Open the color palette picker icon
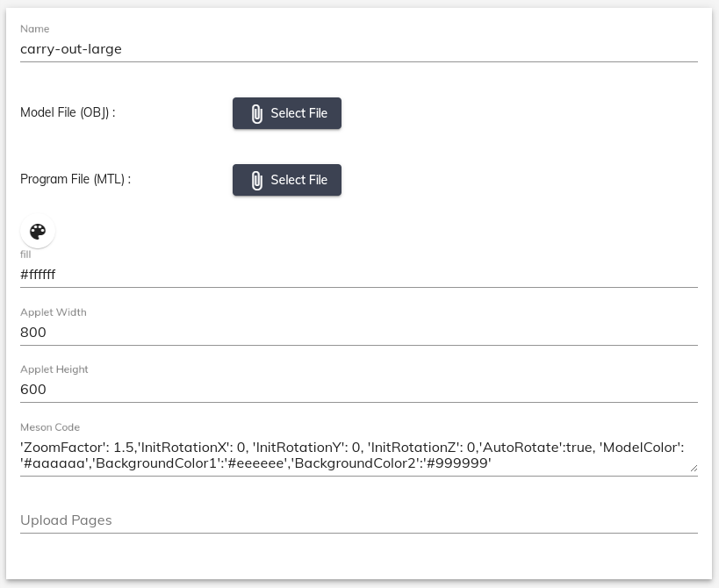Screen dimensions: 719x588 (x=38, y=232)
